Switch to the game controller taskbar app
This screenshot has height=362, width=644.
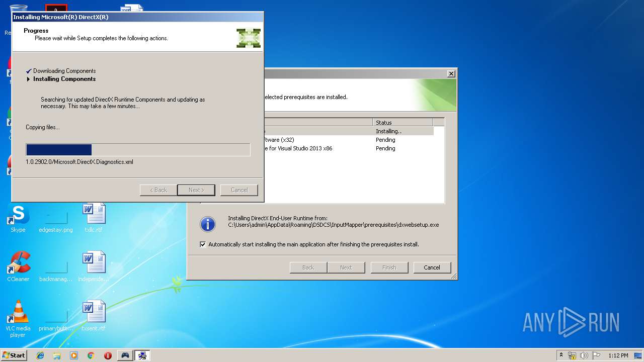[x=125, y=355]
